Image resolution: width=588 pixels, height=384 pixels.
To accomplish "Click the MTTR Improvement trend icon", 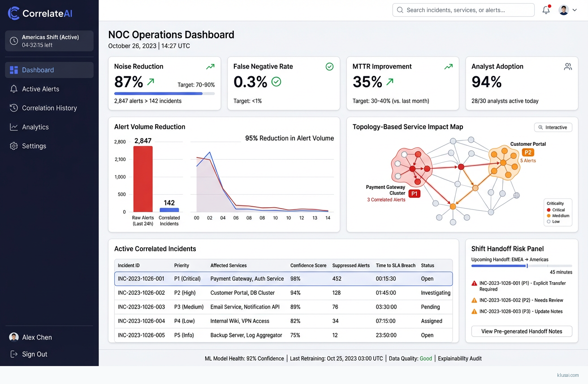I will pos(448,66).
